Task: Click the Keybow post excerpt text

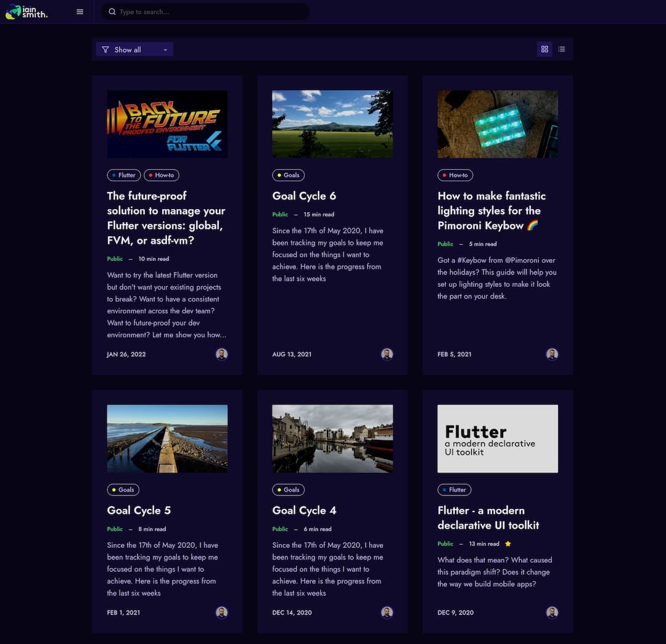Action: pos(497,278)
